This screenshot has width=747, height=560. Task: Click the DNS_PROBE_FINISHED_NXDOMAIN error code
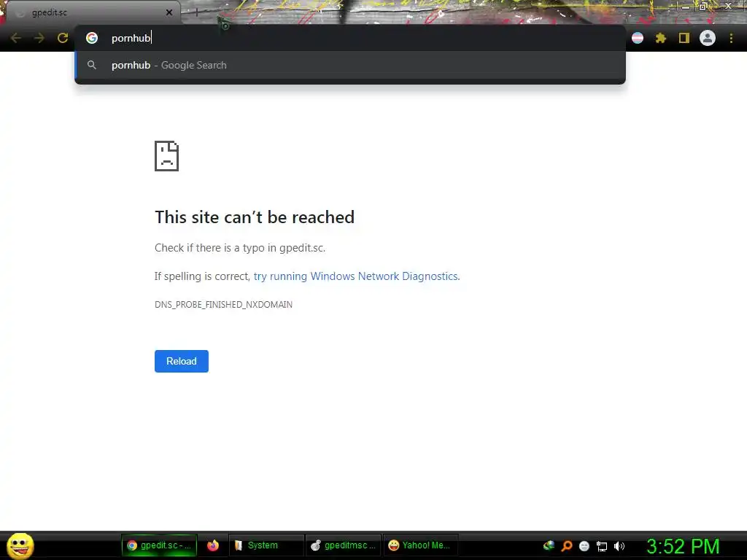[223, 305]
